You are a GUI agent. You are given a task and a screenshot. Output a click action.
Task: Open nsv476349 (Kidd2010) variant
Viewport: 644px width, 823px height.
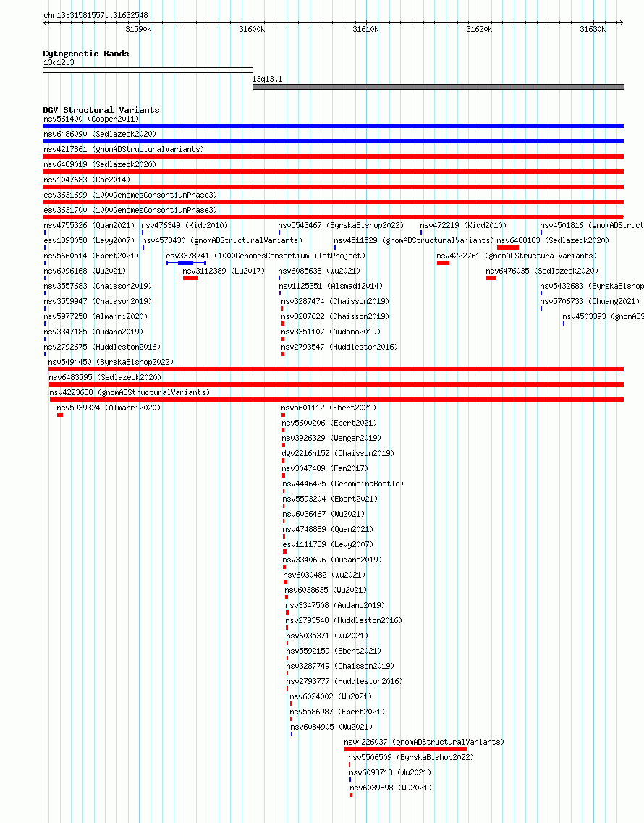pos(185,225)
